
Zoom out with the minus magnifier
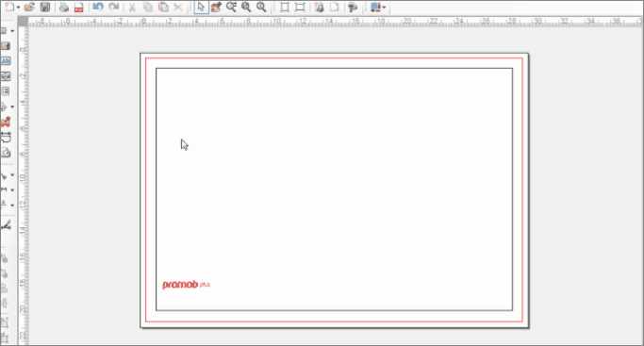click(261, 7)
